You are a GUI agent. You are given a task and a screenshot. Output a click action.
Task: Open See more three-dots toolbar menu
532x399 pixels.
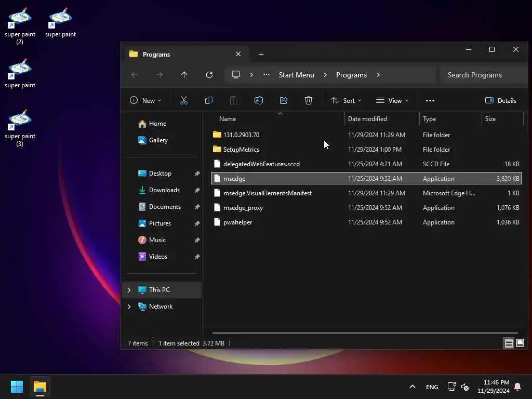tap(430, 100)
